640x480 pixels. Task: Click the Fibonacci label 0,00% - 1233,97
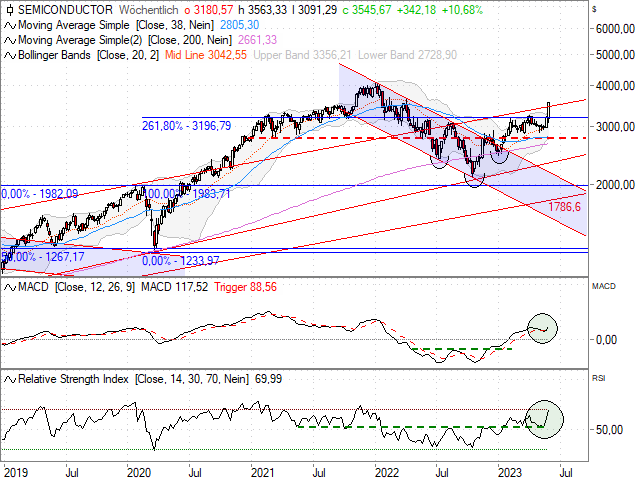[x=180, y=260]
